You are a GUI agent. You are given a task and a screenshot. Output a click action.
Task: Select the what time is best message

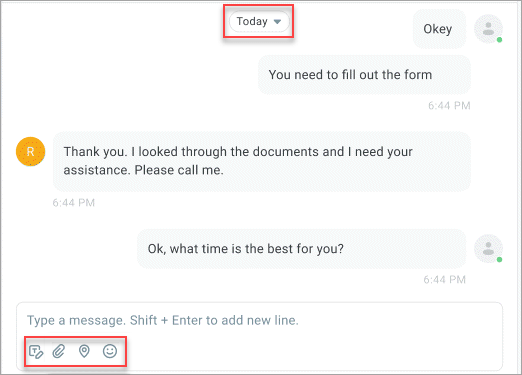tap(301, 249)
